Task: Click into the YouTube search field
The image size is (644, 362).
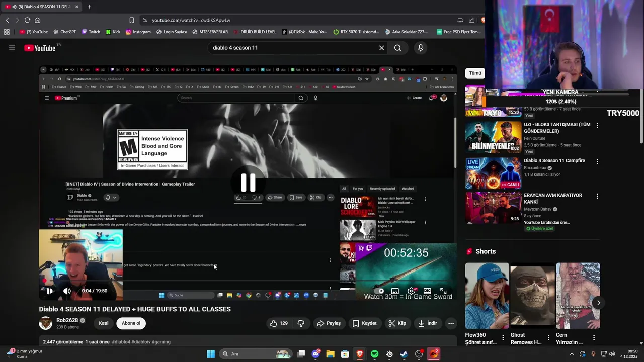Action: pyautogui.click(x=292, y=48)
